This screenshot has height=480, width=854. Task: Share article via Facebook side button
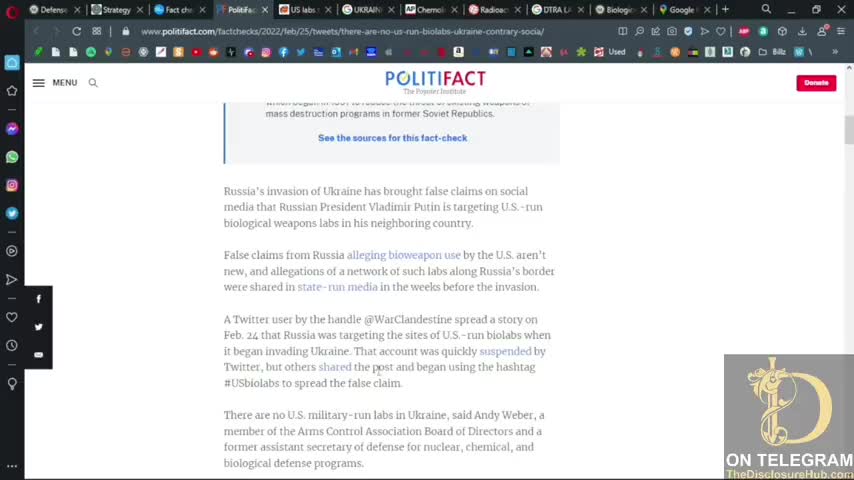point(39,299)
